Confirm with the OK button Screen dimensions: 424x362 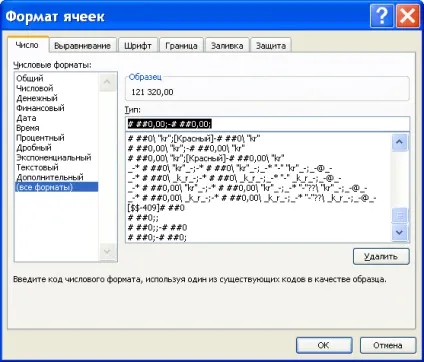[x=324, y=345]
